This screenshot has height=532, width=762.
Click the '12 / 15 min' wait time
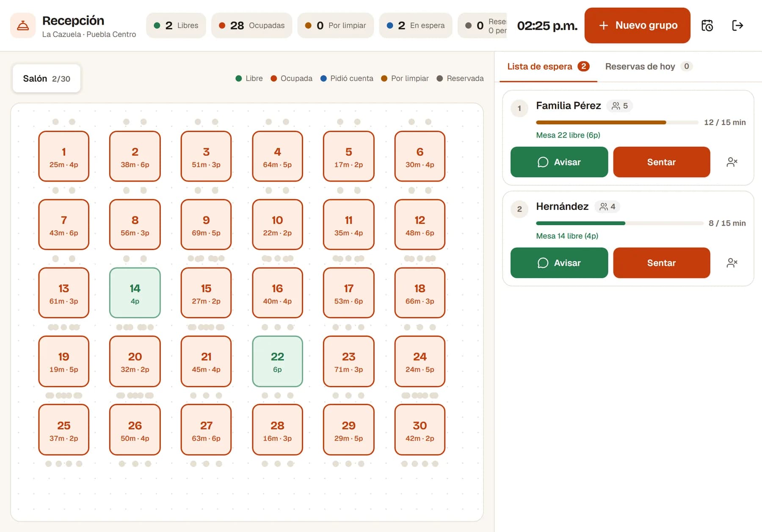tap(725, 122)
